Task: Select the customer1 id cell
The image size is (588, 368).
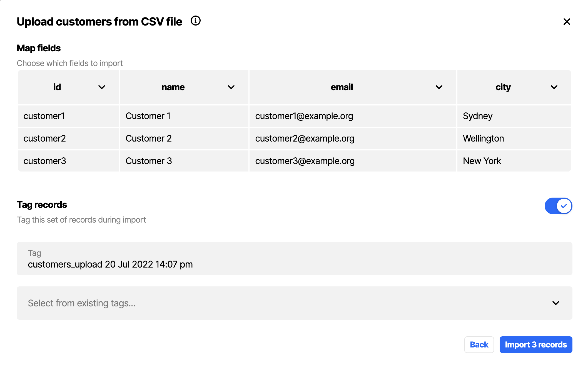Action: (68, 116)
